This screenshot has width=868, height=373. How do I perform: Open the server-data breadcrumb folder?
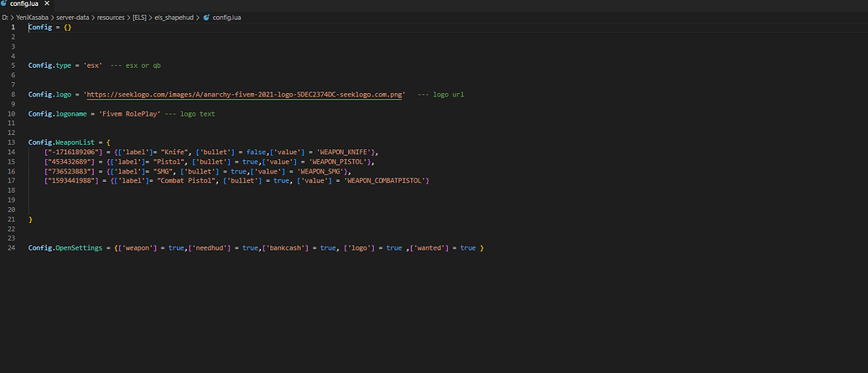(72, 18)
